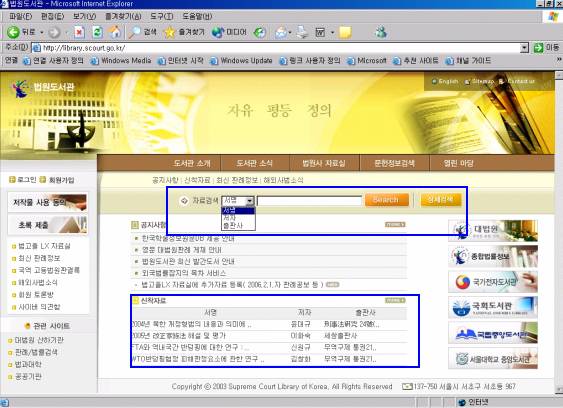Click the 상세검색 advanced search button
The width and height of the screenshot is (563, 408).
(x=441, y=200)
